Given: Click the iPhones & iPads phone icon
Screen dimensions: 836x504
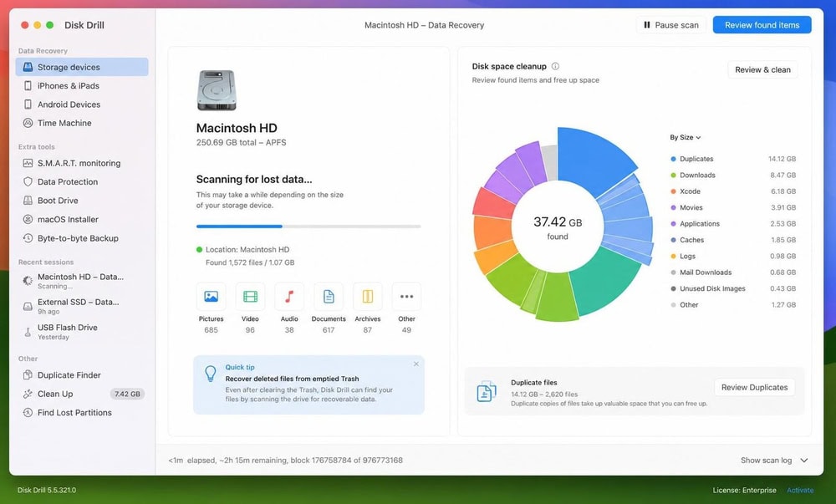Looking at the screenshot, I should [x=28, y=86].
